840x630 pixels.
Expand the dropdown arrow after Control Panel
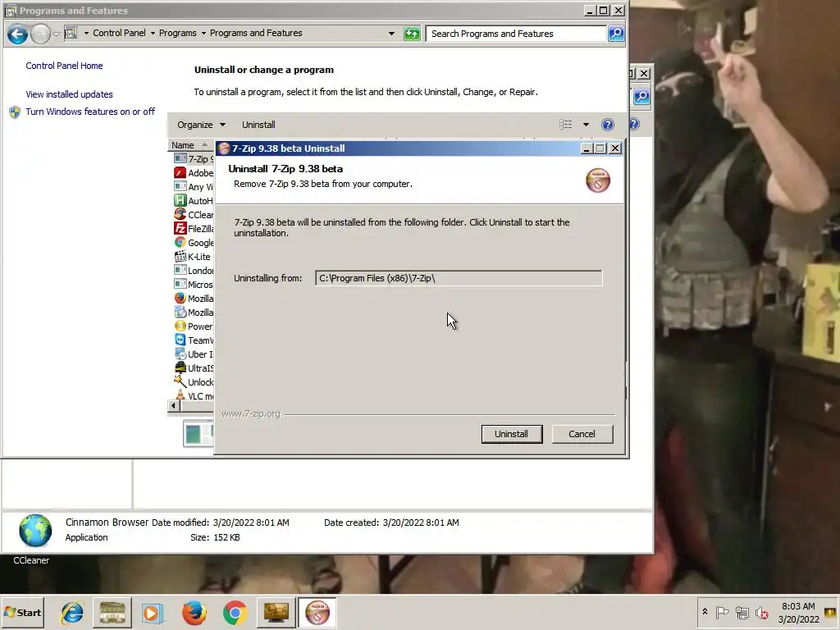point(153,33)
